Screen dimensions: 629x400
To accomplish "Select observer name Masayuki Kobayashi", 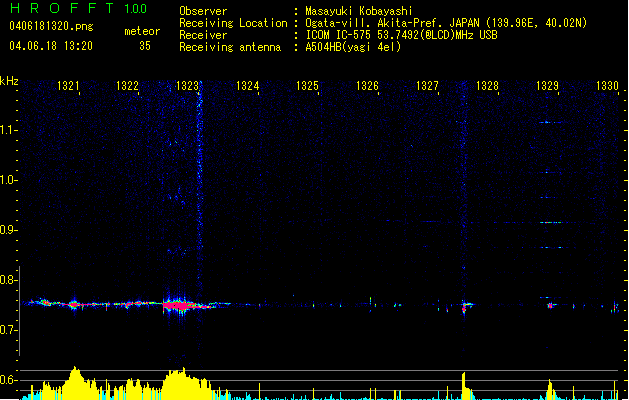I will 359,11.
